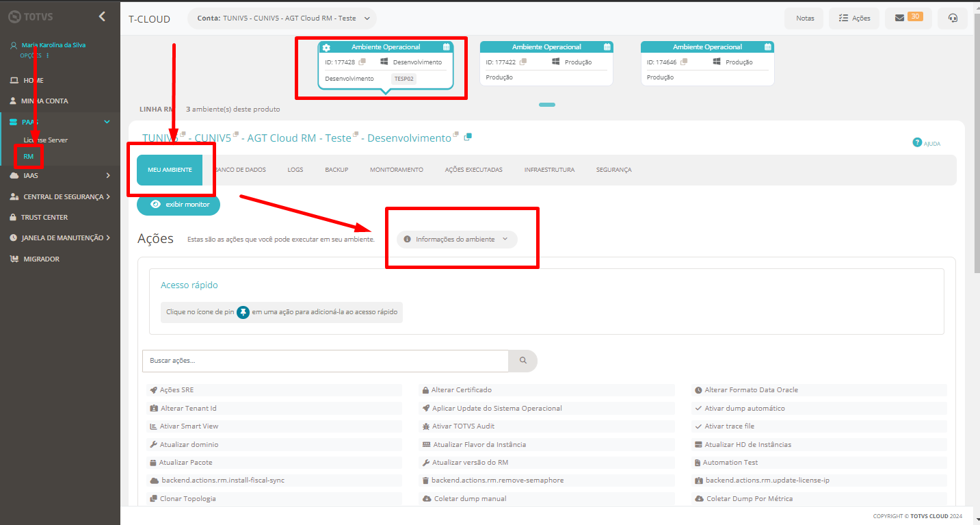Expand the IAAS sidebar section
Screen dimensions: 980x525
[108, 175]
